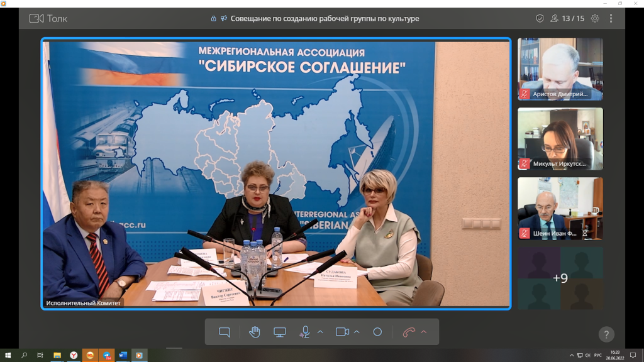Switch the РУС keyboard language indicator
This screenshot has height=362, width=644.
point(598,356)
